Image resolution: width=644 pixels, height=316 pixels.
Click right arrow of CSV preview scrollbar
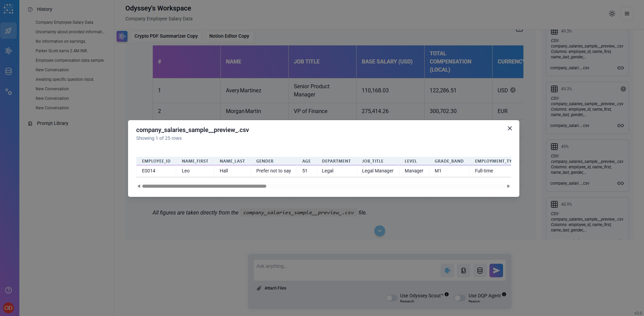click(x=508, y=186)
